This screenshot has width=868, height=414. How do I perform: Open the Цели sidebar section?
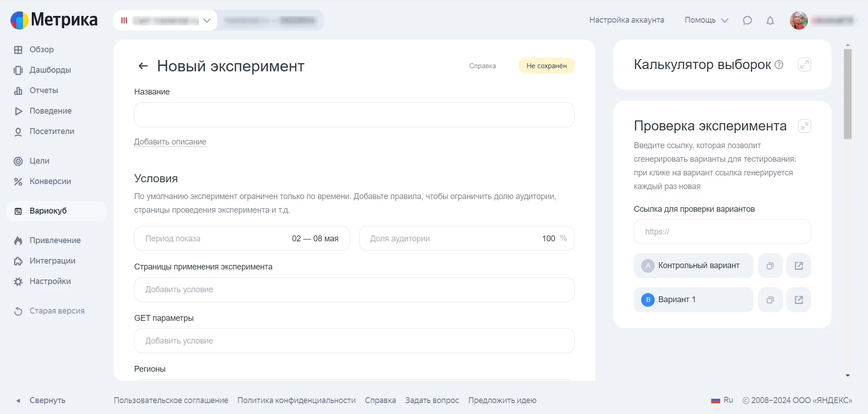[x=40, y=161]
